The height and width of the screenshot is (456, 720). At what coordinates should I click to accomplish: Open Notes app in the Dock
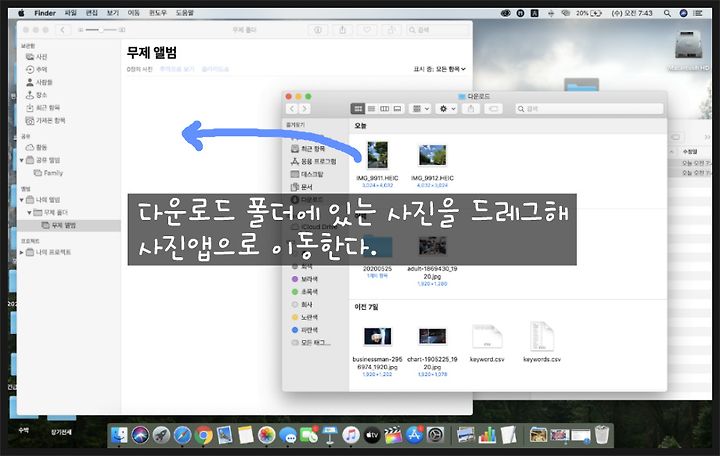point(246,434)
